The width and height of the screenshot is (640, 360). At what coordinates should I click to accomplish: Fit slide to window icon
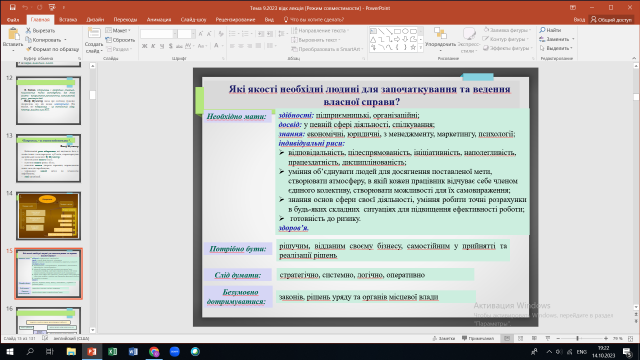(631, 338)
